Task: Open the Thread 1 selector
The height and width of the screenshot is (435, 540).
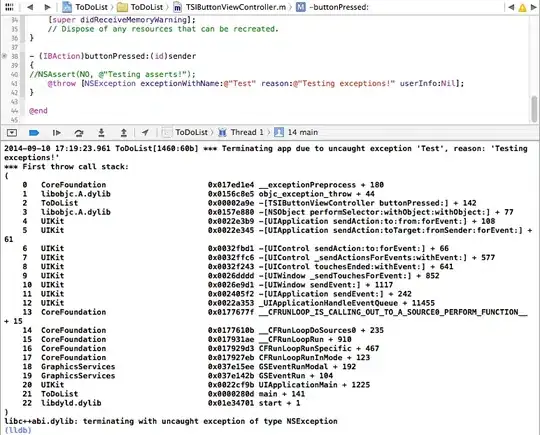Action: pos(241,132)
